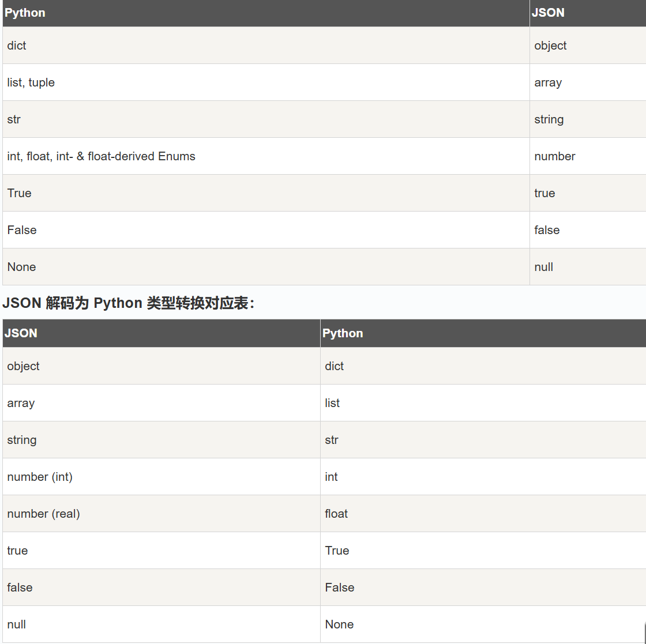Click the Python header of the top table
Viewport: 646px width, 644px height.
pos(25,13)
